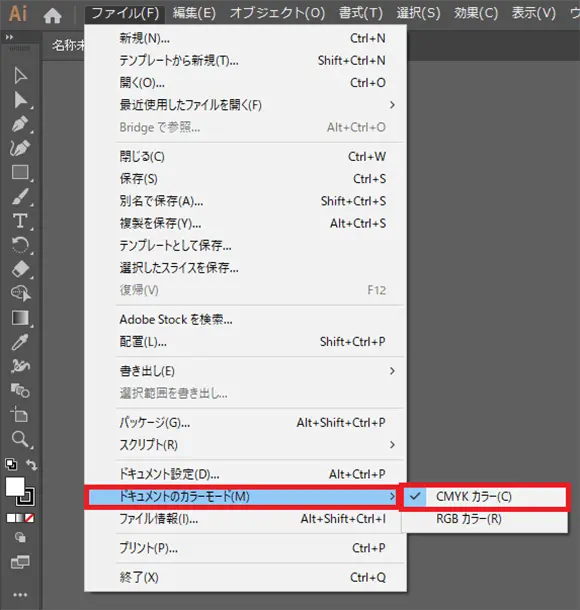Open the 書式(T) menu

pos(361,14)
